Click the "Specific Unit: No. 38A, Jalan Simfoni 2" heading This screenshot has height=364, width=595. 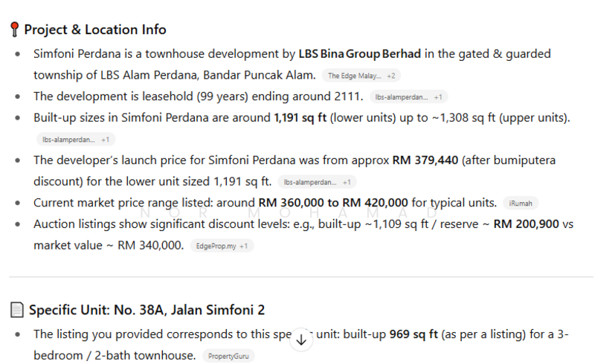tap(147, 310)
